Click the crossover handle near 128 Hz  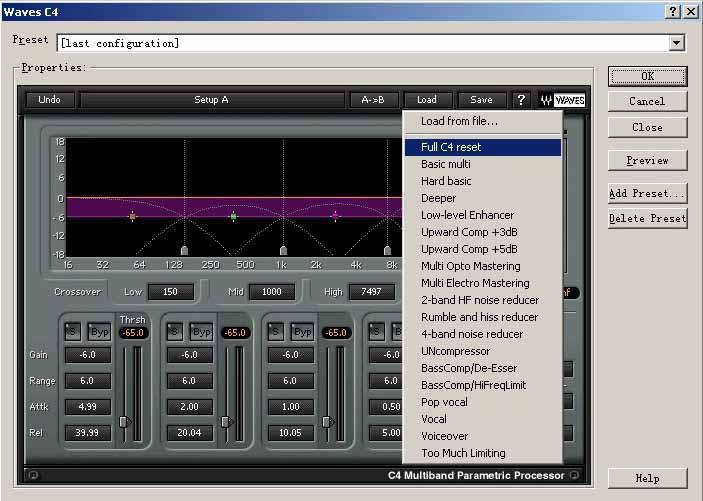pyautogui.click(x=184, y=250)
